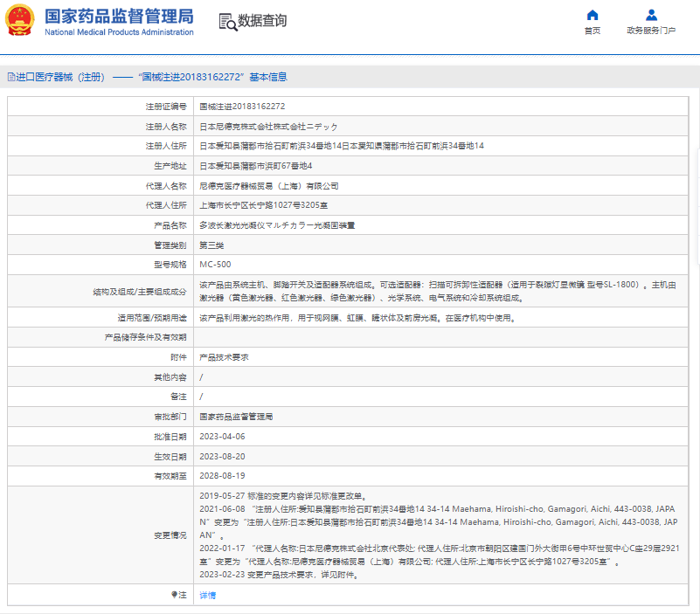This screenshot has width=700, height=614.
Task: Click the 国家药品监督管理局 title text
Action: click(x=119, y=16)
